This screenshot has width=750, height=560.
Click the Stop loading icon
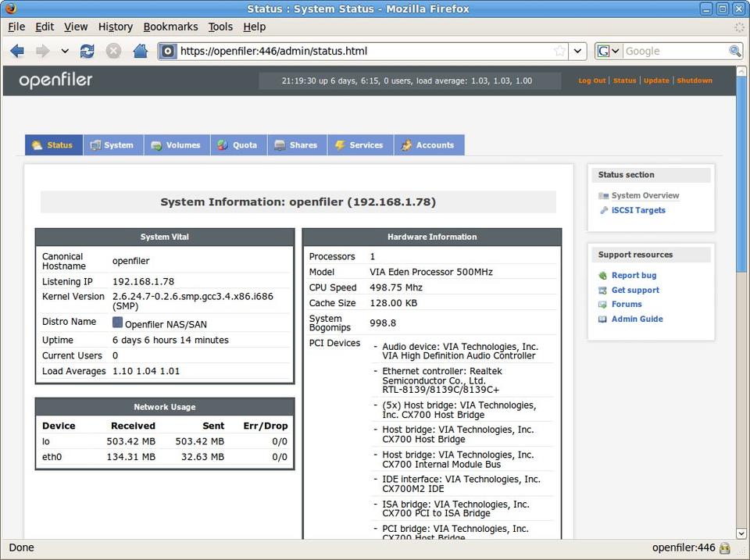pos(113,51)
